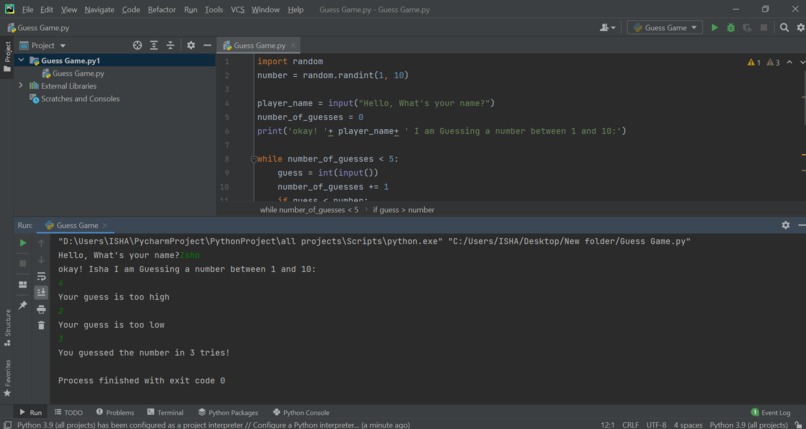806x429 pixels.
Task: Open Project panel options gear
Action: 191,45
